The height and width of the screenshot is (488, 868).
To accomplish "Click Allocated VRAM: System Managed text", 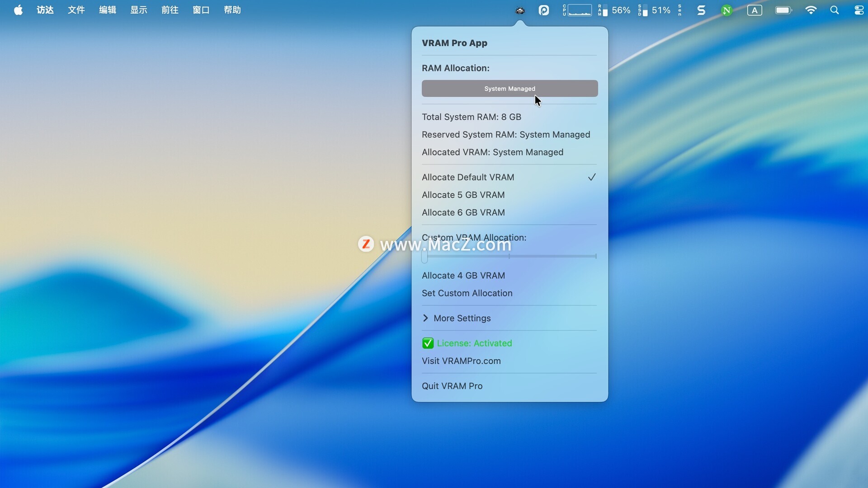I will [492, 152].
